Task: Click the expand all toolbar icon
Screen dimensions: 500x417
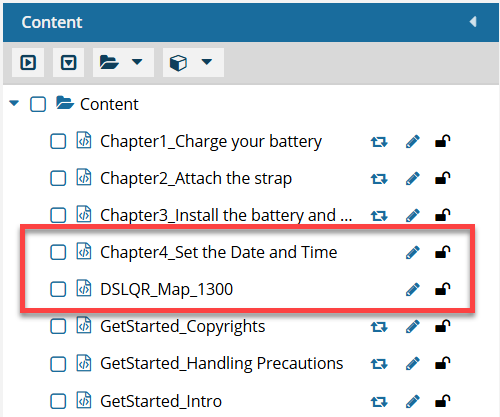Action: [x=28, y=63]
